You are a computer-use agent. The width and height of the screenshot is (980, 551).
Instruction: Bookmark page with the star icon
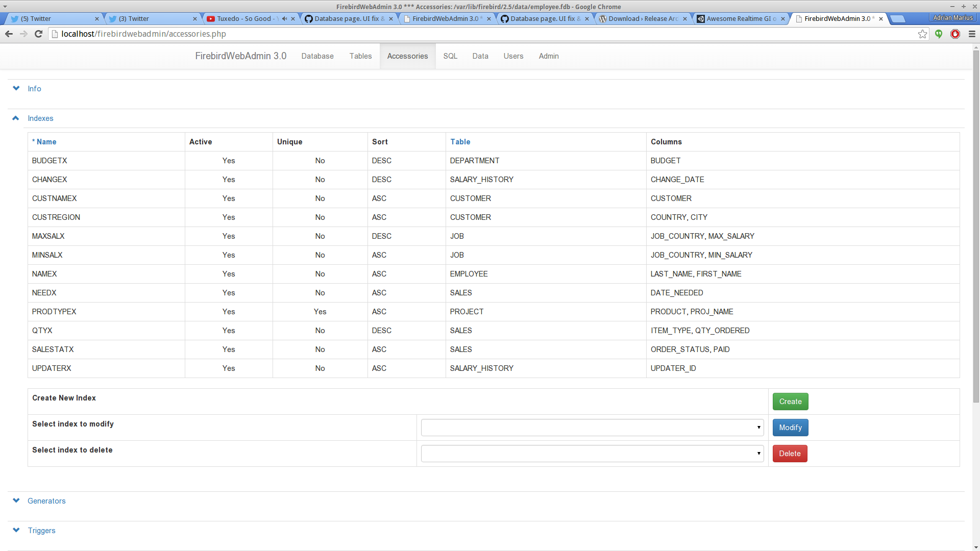(x=922, y=34)
